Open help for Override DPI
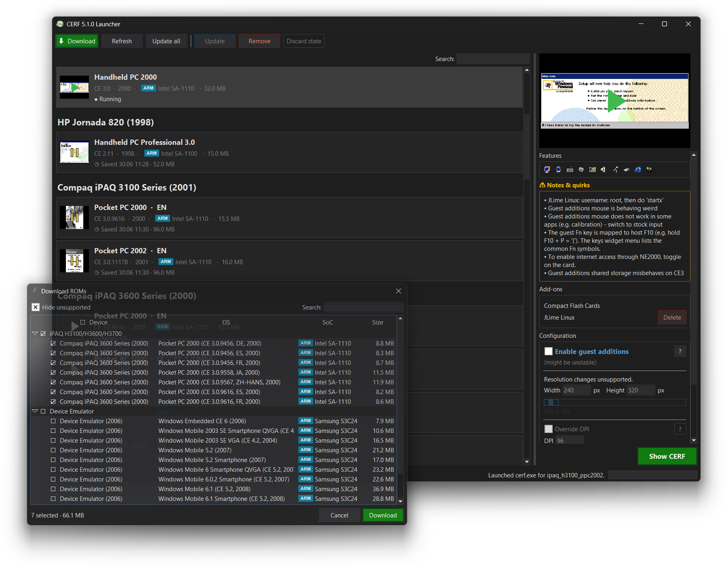This screenshot has height=566, width=728. coord(680,429)
